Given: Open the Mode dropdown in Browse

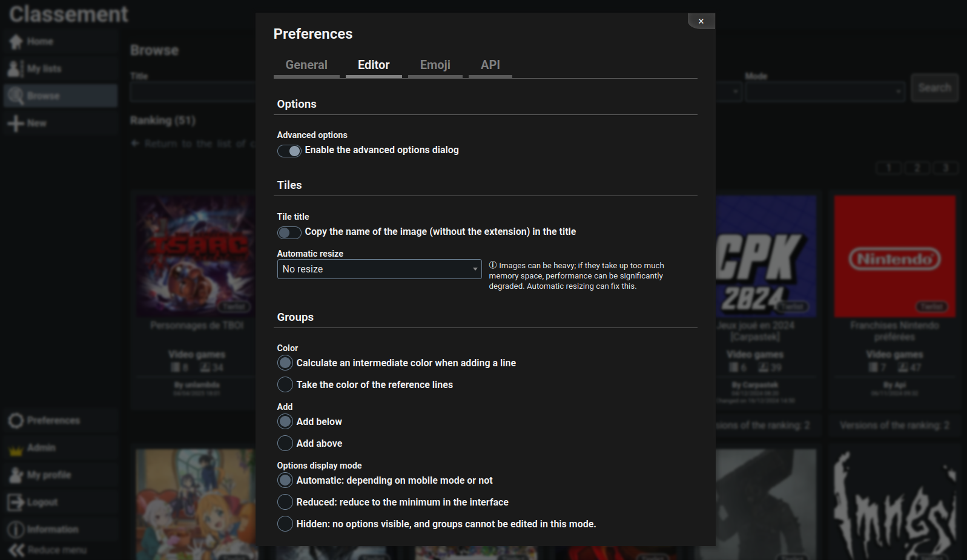Looking at the screenshot, I should tap(826, 92).
